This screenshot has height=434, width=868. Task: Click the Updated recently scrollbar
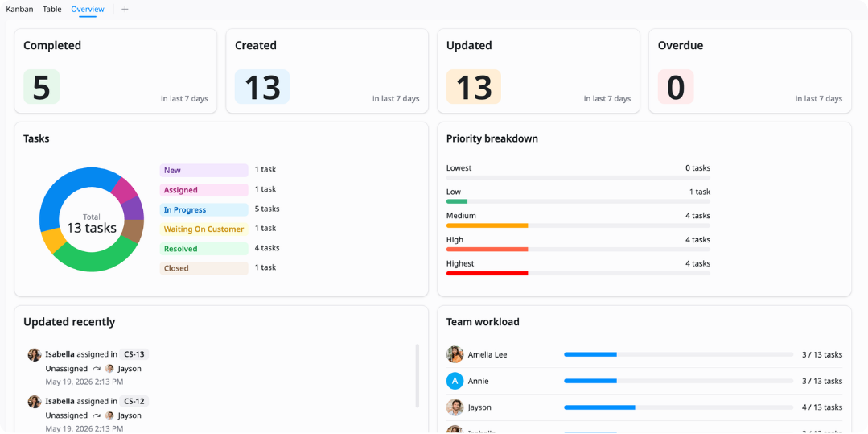(418, 375)
